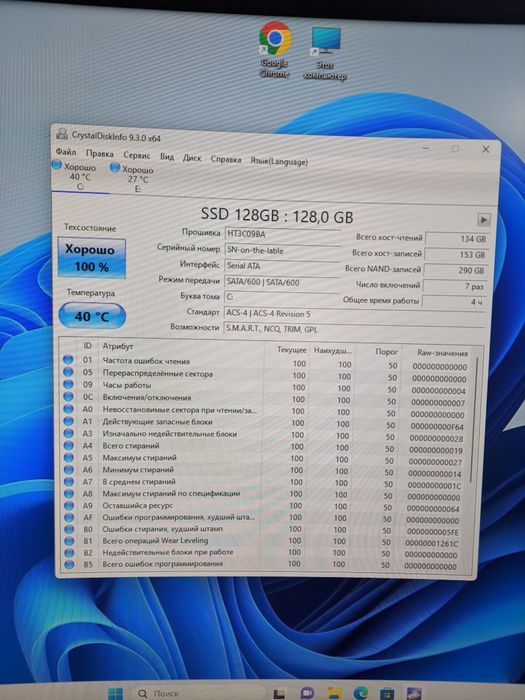This screenshot has width=525, height=700.
Task: Click status orb of attribute A9 row
Action: (69, 505)
